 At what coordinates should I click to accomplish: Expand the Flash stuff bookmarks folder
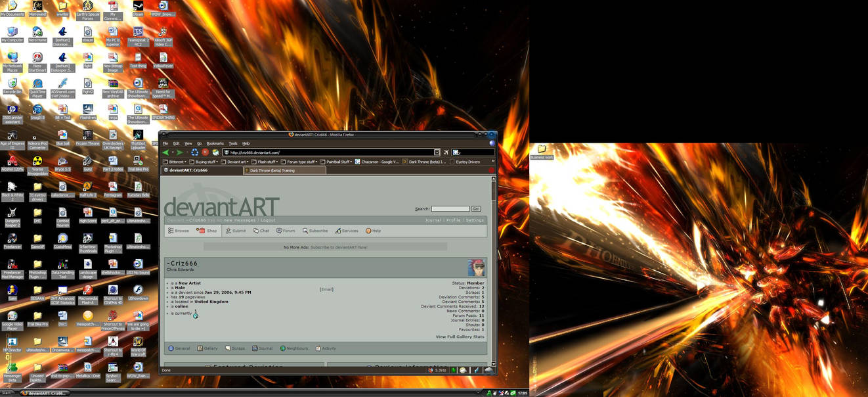click(265, 162)
